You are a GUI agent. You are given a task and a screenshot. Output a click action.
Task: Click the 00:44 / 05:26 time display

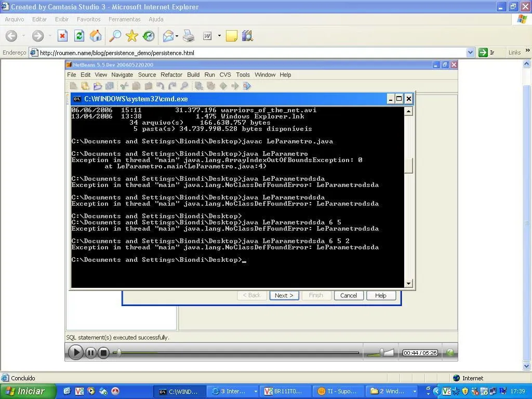(x=420, y=353)
